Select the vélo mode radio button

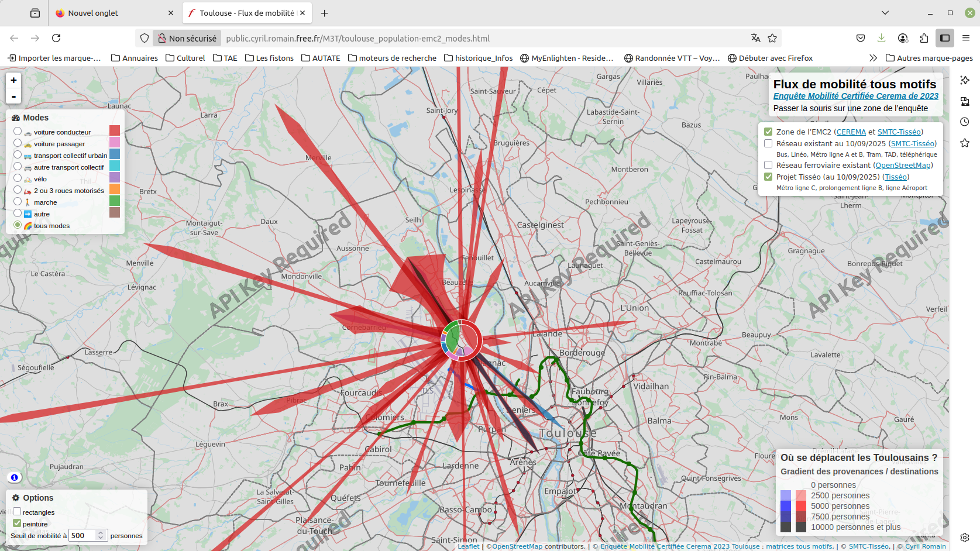pos(18,178)
